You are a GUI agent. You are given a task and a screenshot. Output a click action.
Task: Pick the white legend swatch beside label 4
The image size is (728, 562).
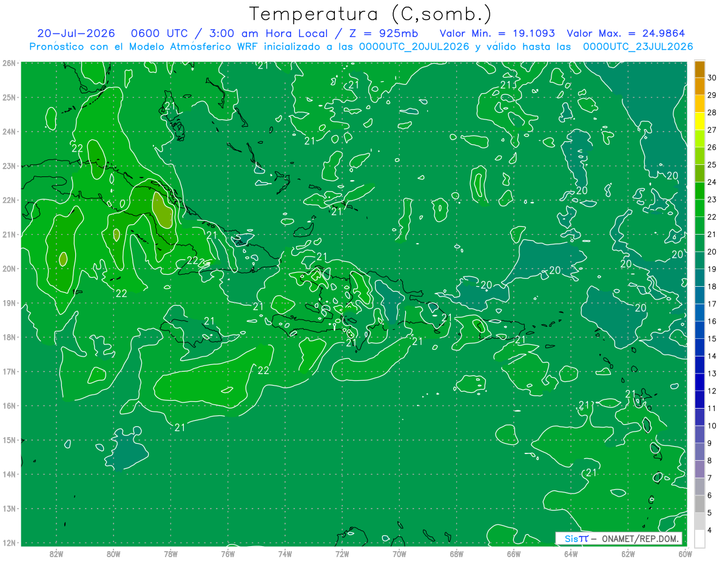click(x=699, y=538)
